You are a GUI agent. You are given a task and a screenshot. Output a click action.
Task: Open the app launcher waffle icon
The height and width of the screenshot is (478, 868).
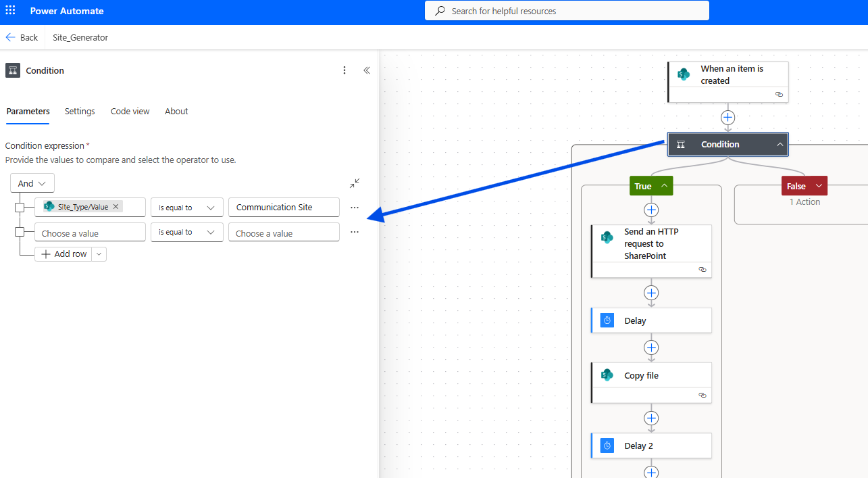click(x=10, y=11)
